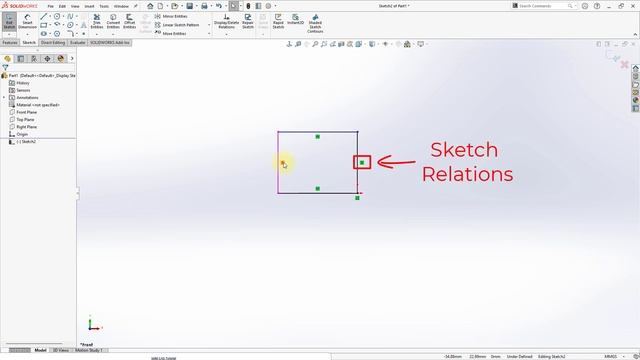Open the Tools menu

(x=104, y=6)
